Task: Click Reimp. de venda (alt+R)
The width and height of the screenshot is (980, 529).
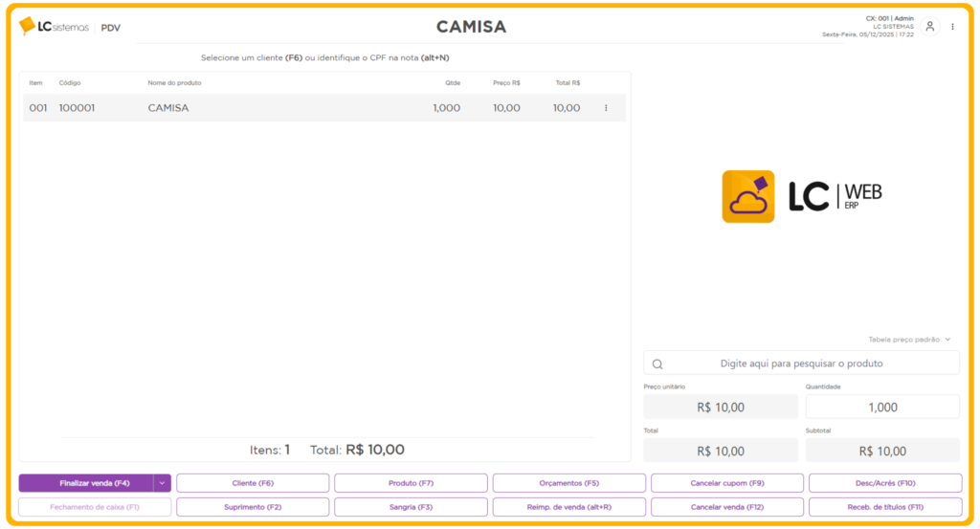Action: tap(568, 507)
